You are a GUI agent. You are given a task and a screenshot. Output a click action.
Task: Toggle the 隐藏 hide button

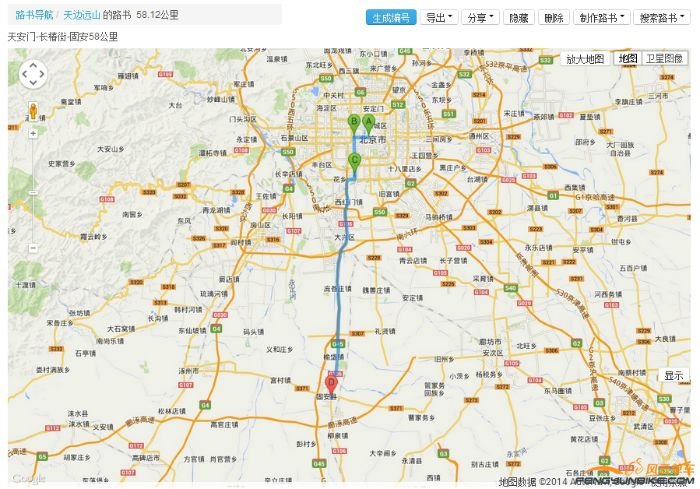pyautogui.click(x=517, y=18)
